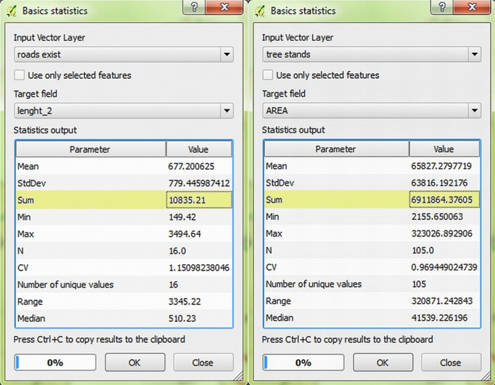Screen dimensions: 495x385
Task: Select StdDev value 779.445987412
Action: click(x=199, y=183)
